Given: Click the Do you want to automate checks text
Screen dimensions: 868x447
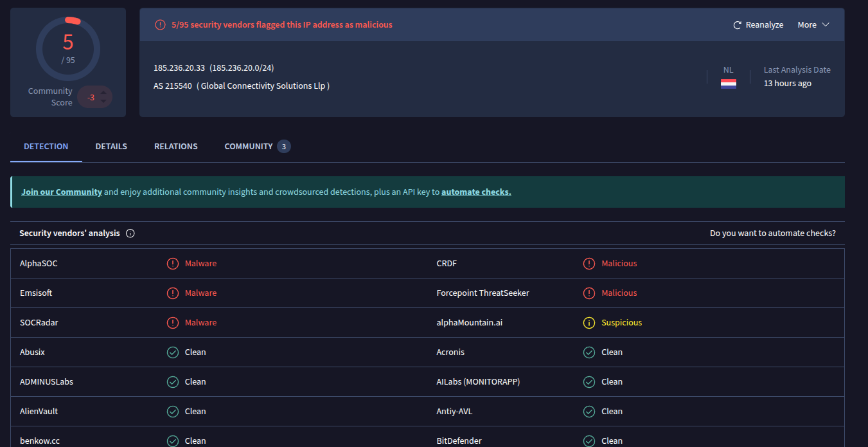Looking at the screenshot, I should click(772, 233).
